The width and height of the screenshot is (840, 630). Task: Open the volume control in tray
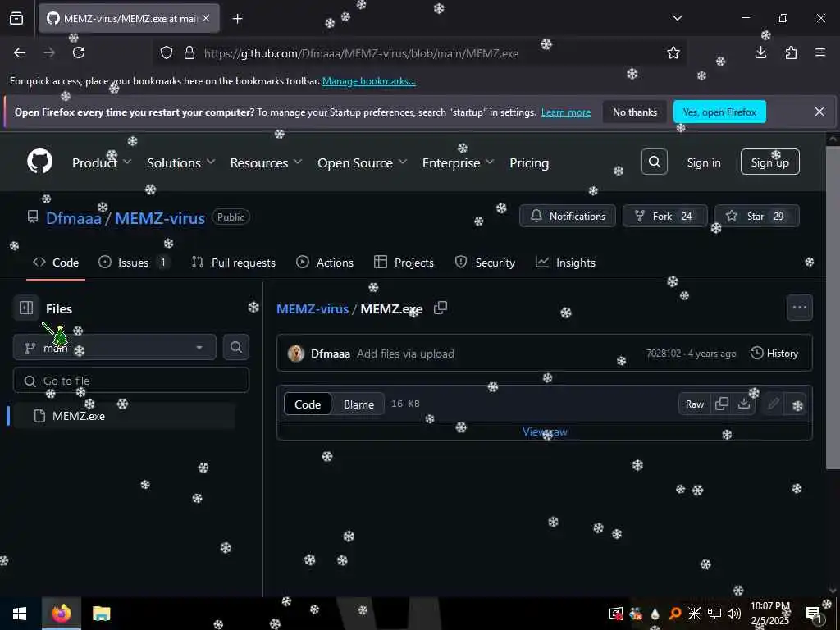[x=734, y=614]
